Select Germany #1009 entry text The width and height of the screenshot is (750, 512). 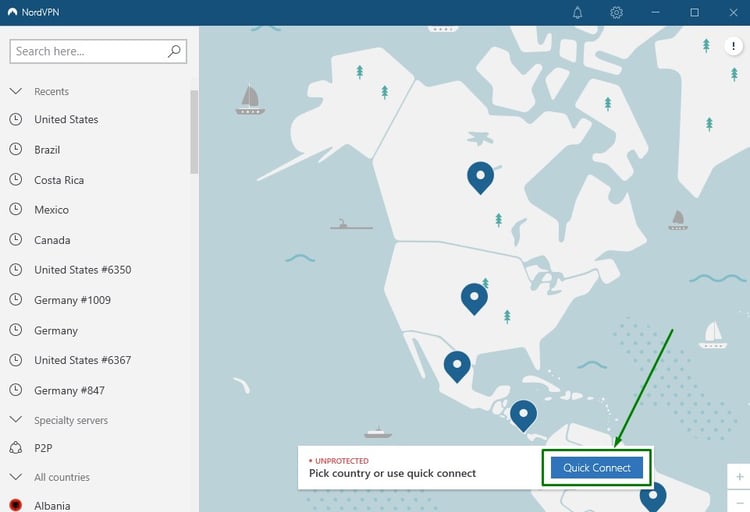72,300
